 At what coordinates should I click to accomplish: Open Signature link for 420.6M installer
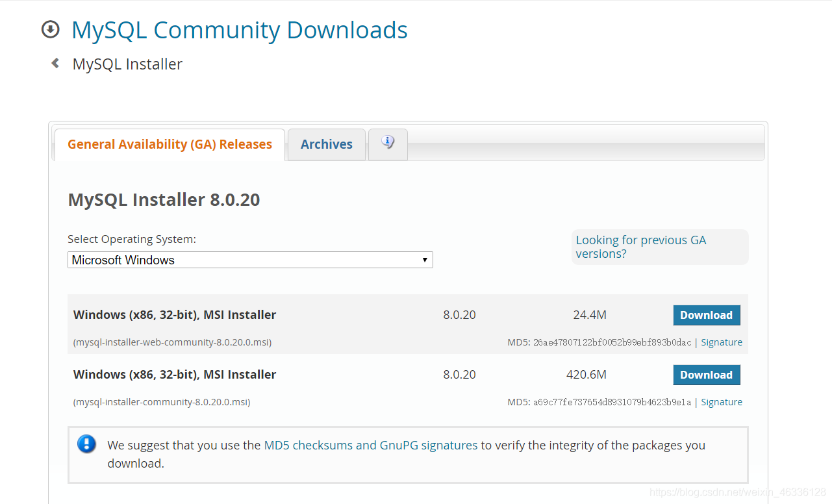[x=722, y=402]
